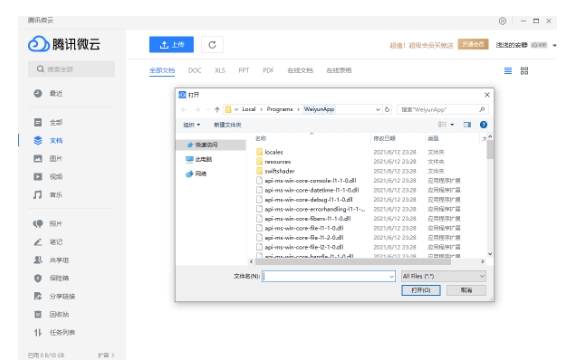Select This PC in navigation pane

coord(199,159)
